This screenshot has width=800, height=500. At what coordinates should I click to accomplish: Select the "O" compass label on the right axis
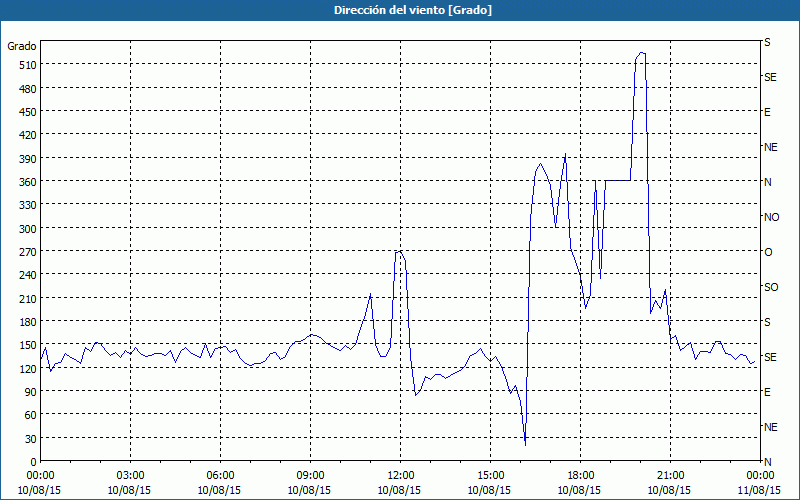coord(768,252)
